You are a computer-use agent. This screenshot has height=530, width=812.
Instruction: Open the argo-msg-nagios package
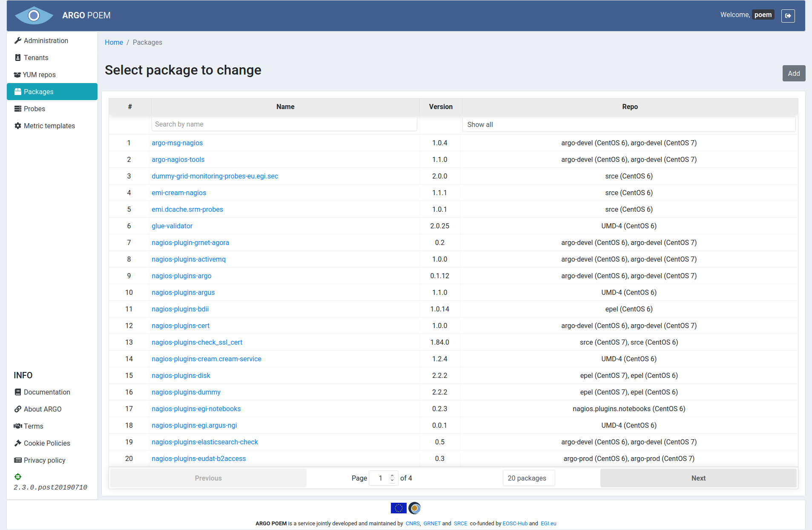(x=177, y=143)
